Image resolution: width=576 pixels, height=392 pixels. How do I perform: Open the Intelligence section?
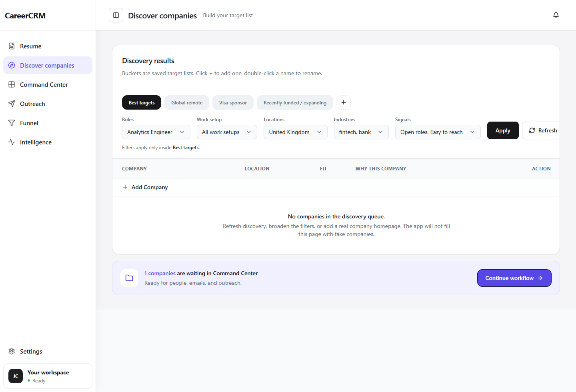pyautogui.click(x=48, y=142)
